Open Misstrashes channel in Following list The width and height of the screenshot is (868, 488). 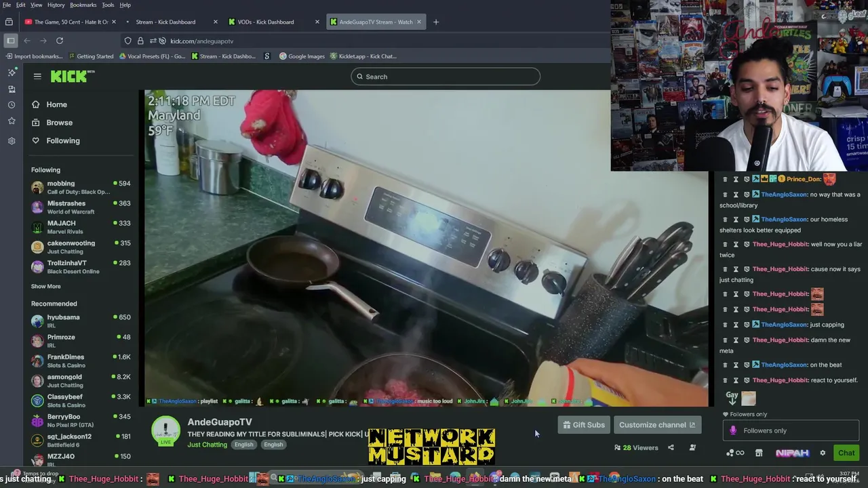81,207
